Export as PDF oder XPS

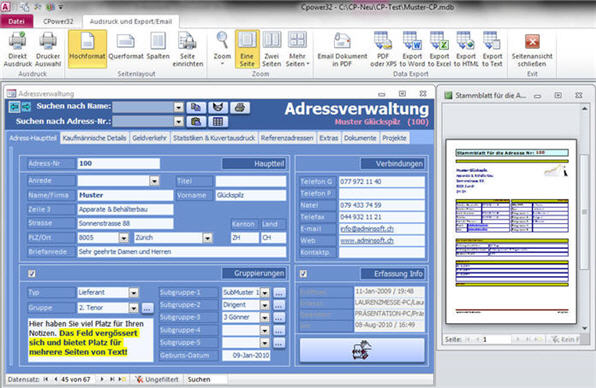[383, 49]
